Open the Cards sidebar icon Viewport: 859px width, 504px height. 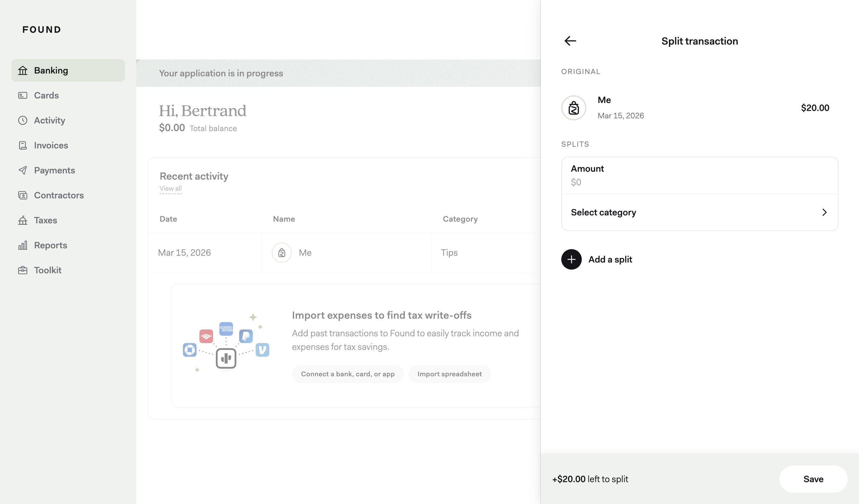pyautogui.click(x=23, y=96)
